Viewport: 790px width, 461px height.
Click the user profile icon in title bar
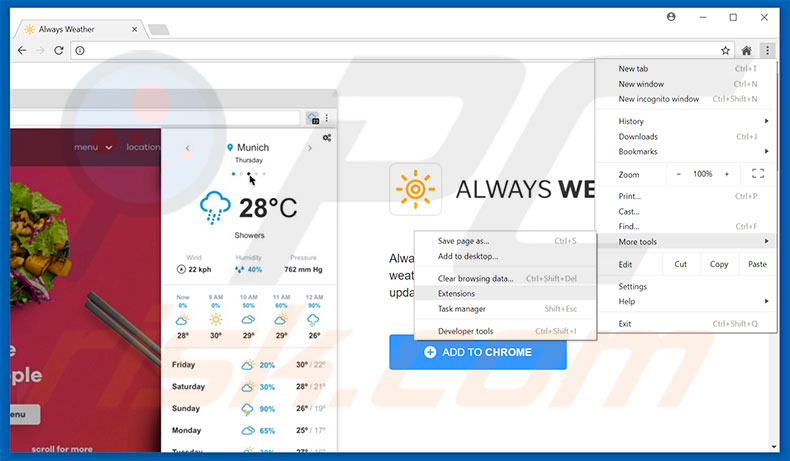(x=671, y=17)
